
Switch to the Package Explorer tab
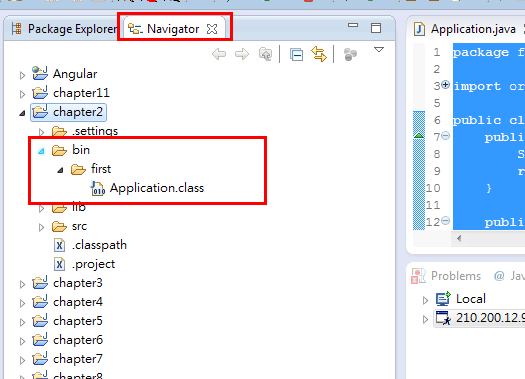pos(64,29)
